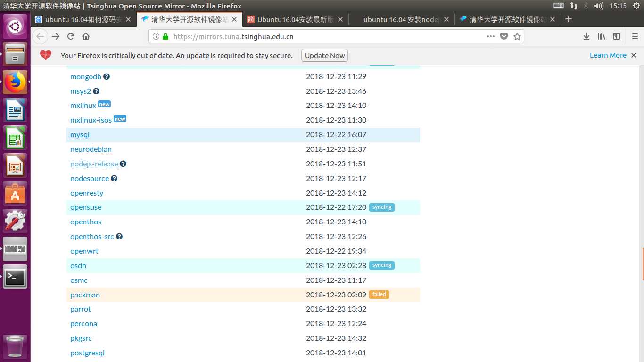Image resolution: width=644 pixels, height=362 pixels.
Task: Open LibreOffice Calc from dock
Action: [15, 138]
